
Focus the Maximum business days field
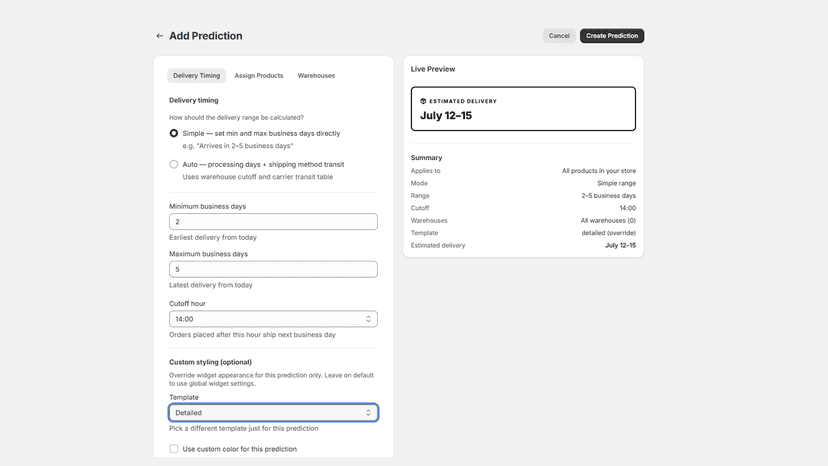pyautogui.click(x=273, y=269)
